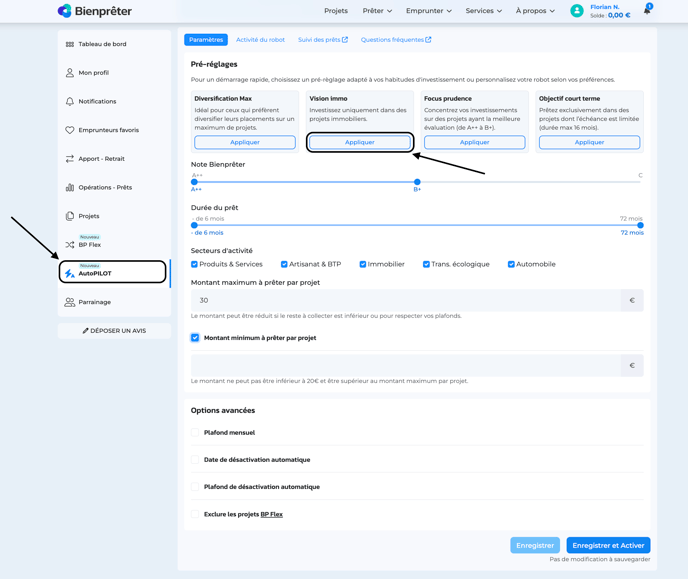
Task: Apply the Objectif court terme preset
Action: pos(589,142)
